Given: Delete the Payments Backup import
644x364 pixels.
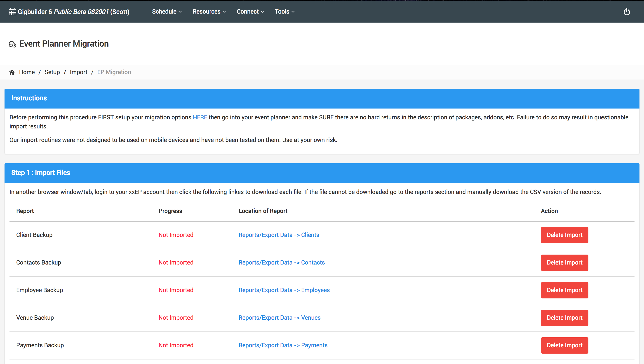Looking at the screenshot, I should [x=564, y=345].
